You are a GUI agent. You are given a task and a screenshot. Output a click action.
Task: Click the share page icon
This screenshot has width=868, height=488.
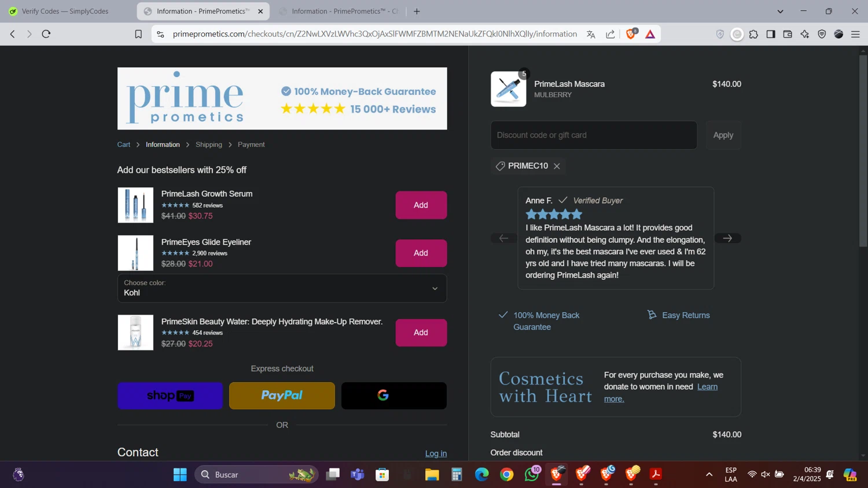click(x=610, y=34)
